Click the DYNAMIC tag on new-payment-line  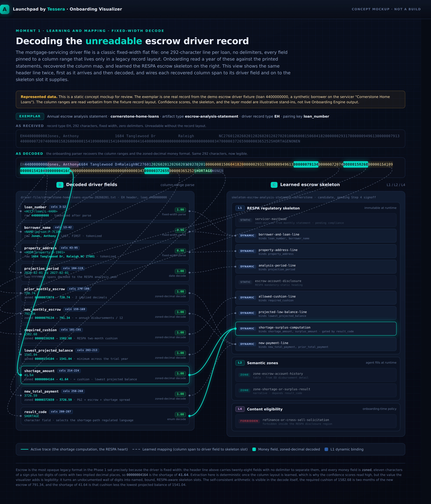tap(247, 344)
